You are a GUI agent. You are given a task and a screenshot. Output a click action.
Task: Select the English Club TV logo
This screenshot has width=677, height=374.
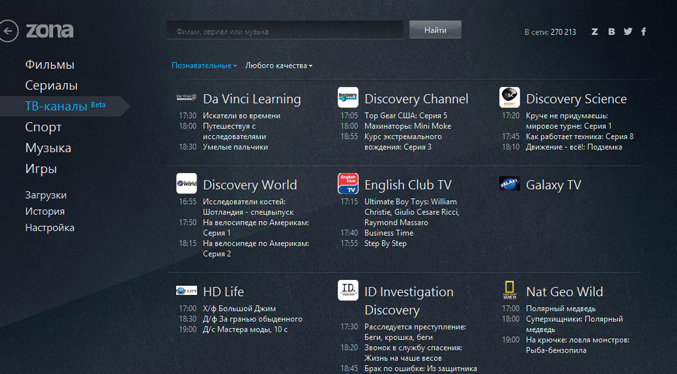[x=348, y=184]
